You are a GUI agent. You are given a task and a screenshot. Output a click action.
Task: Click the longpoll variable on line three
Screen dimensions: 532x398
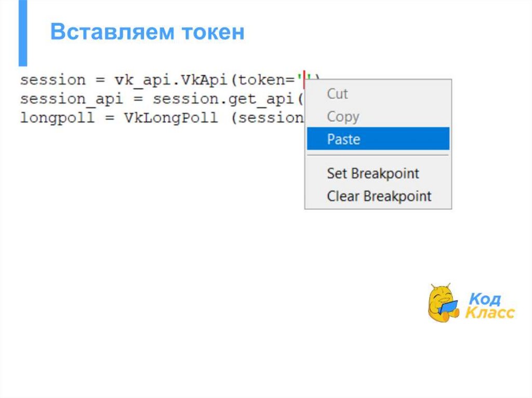click(x=57, y=117)
